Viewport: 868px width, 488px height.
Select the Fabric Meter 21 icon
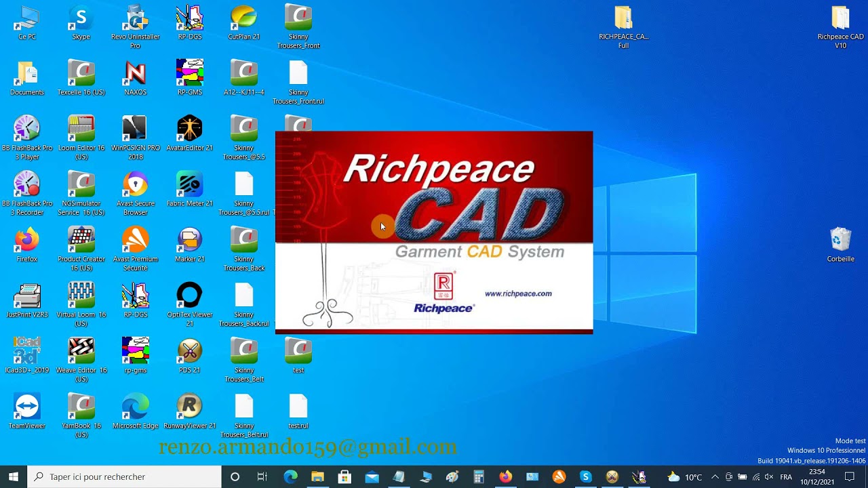[190, 189]
